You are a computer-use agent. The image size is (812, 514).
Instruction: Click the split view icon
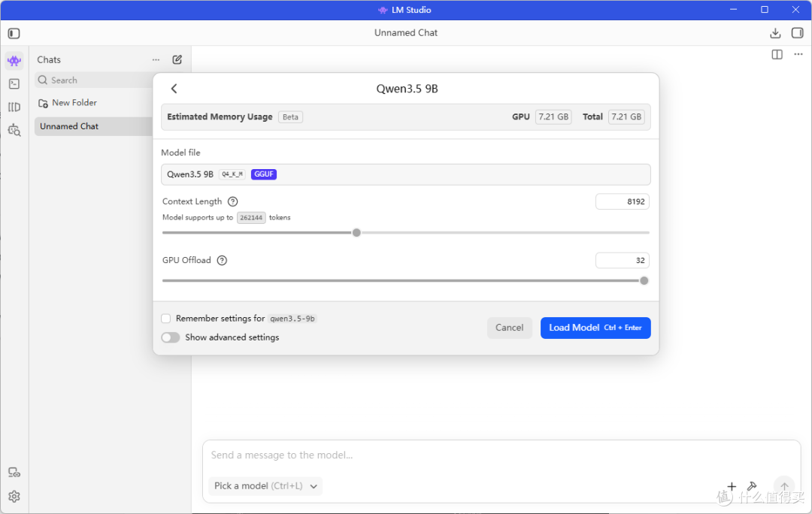point(777,54)
